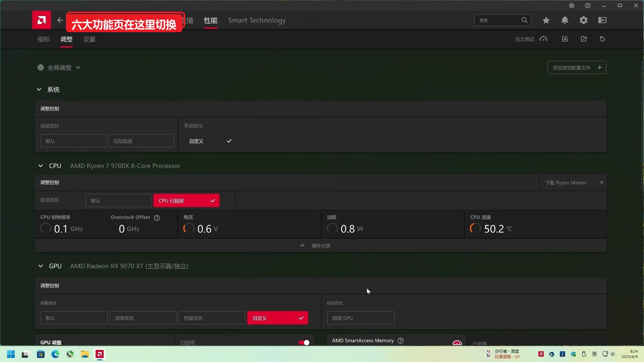
Task: Click the magnifier icon in the search box
Action: click(x=524, y=20)
